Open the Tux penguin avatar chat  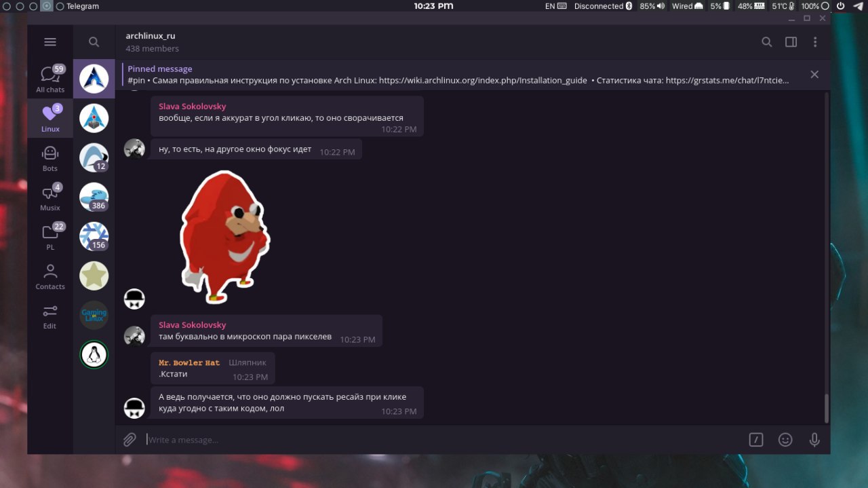click(94, 355)
